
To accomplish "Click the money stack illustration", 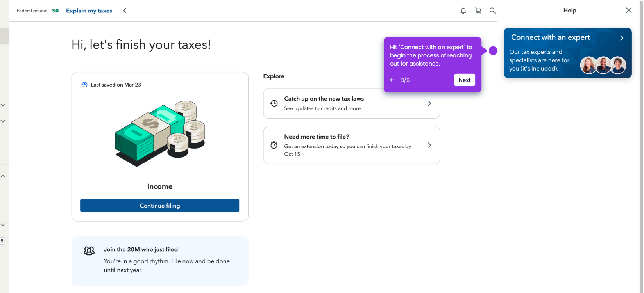I will click(x=160, y=133).
